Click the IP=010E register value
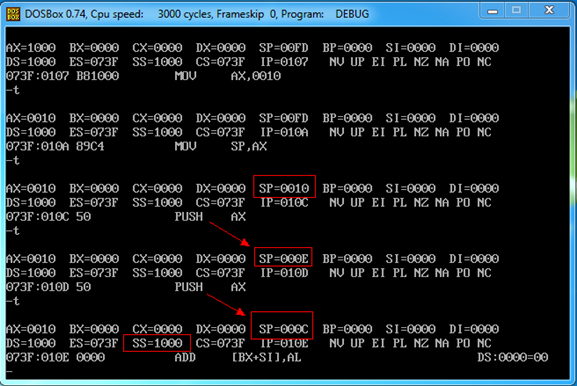 click(x=284, y=343)
